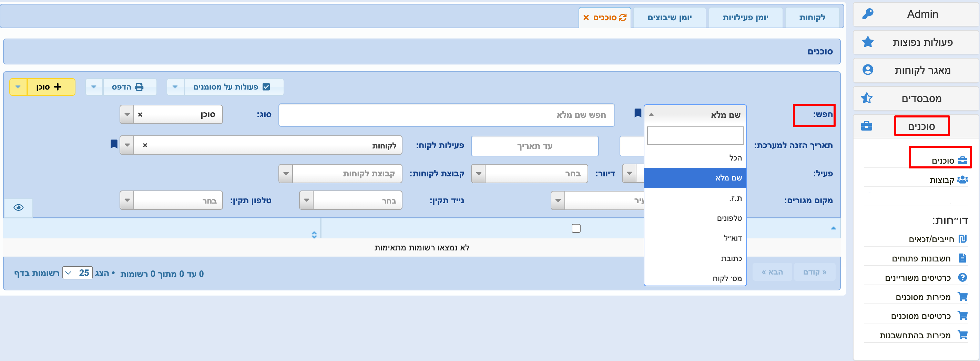
Task: Select the כתובת option
Action: tap(695, 259)
